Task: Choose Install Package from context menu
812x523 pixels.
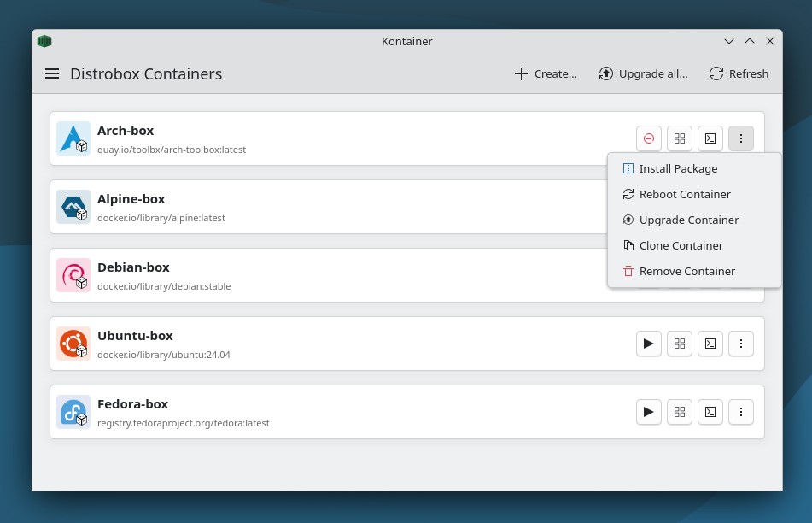Action: [x=678, y=169]
